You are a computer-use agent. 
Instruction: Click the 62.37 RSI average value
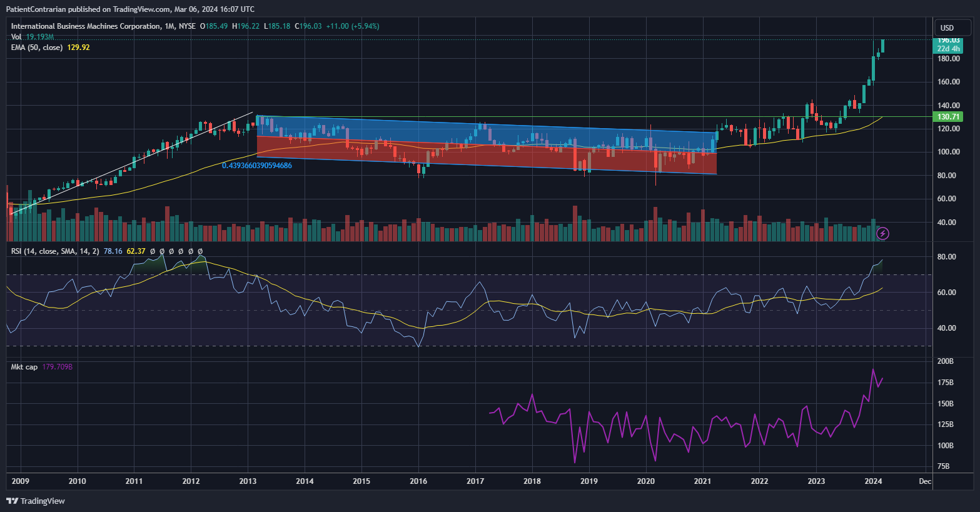(x=136, y=251)
